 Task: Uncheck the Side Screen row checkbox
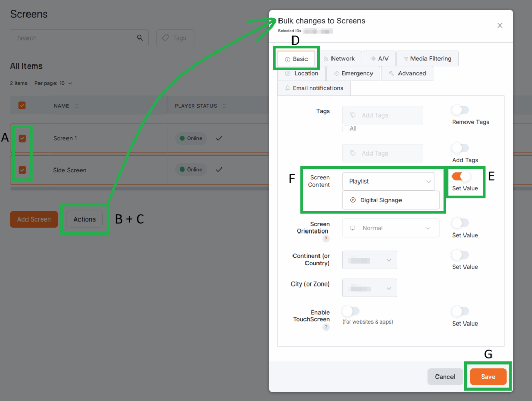[22, 170]
